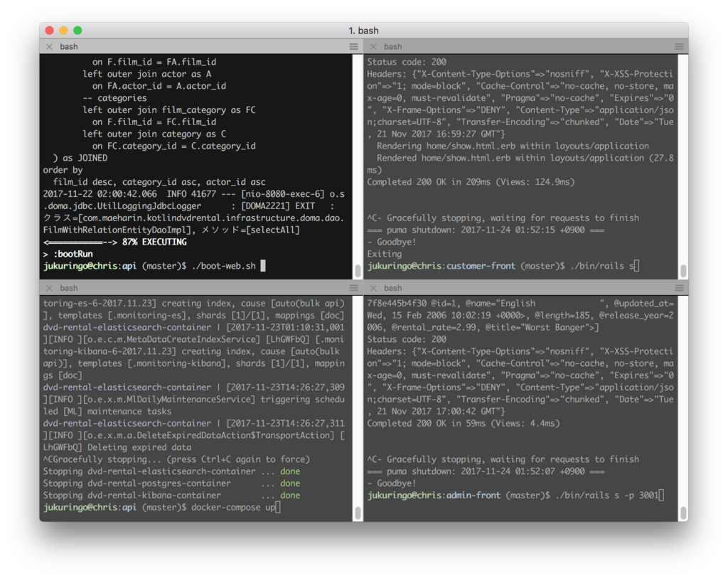Click the top-right pane scrollbar thumb
This screenshot has width=728, height=578.
coord(683,270)
